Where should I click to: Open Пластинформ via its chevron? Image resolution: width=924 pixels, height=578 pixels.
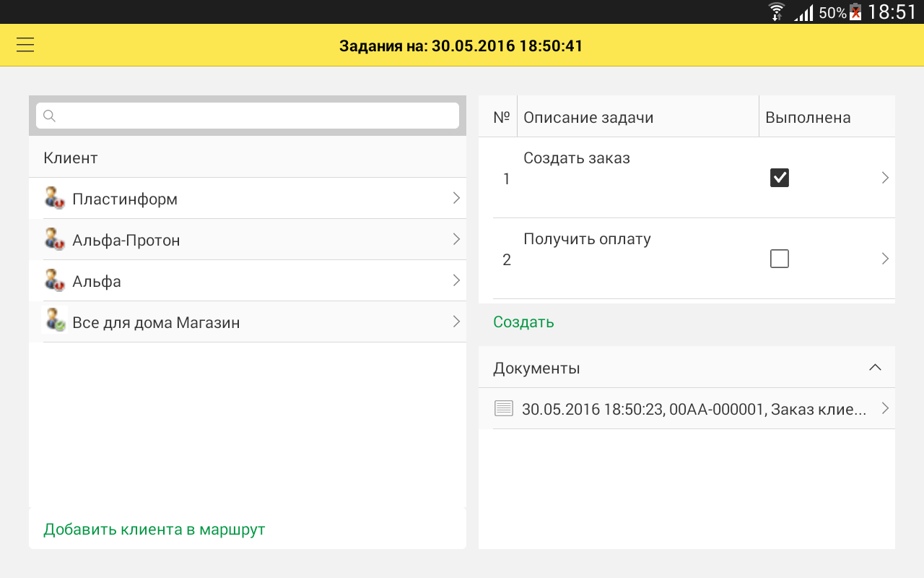456,198
